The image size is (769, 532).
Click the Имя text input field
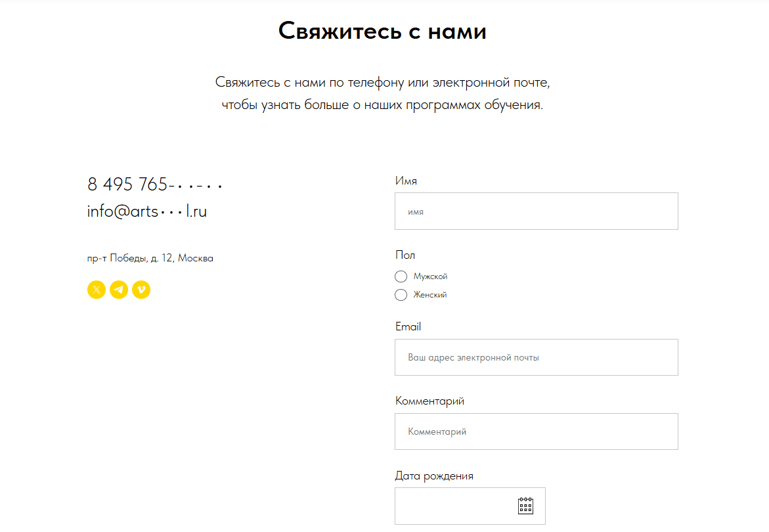coord(536,211)
